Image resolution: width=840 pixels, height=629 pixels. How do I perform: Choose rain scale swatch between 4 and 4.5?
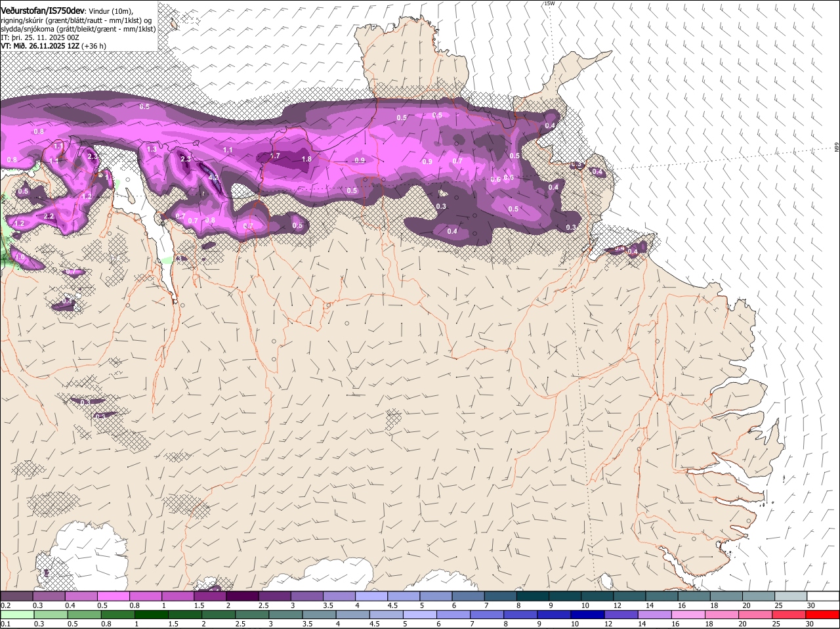pyautogui.click(x=353, y=615)
